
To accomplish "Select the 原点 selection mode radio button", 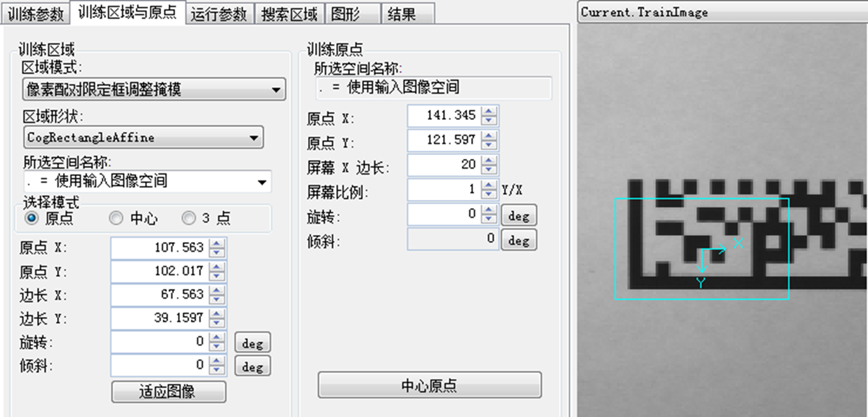I will pos(32,218).
